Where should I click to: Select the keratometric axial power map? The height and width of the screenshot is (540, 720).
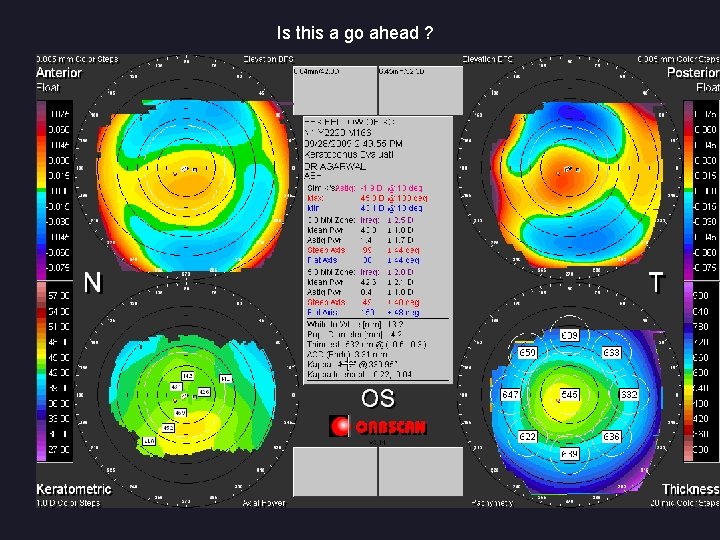click(x=191, y=394)
